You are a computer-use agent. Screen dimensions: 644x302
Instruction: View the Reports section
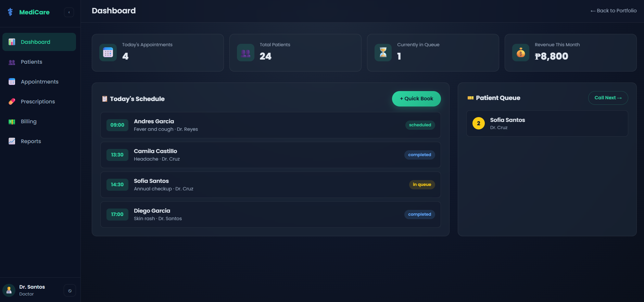(x=39, y=141)
